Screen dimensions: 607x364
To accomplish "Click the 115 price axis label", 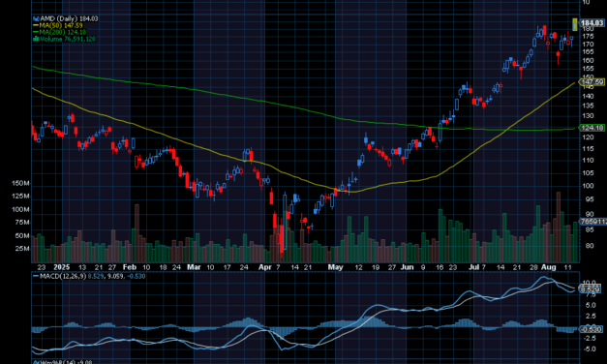I will point(588,149).
